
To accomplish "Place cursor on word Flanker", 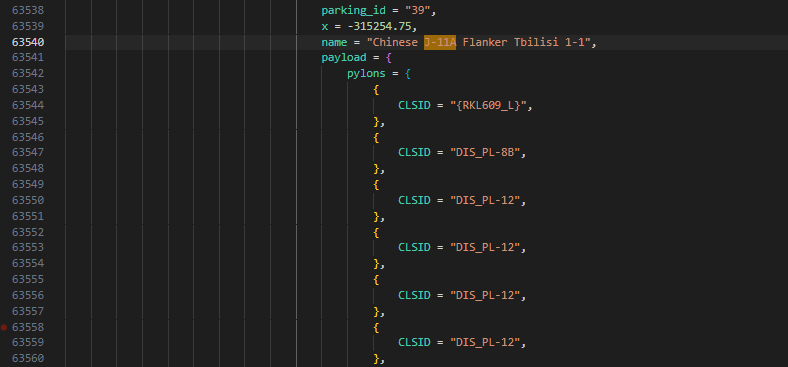I will pyautogui.click(x=485, y=43).
